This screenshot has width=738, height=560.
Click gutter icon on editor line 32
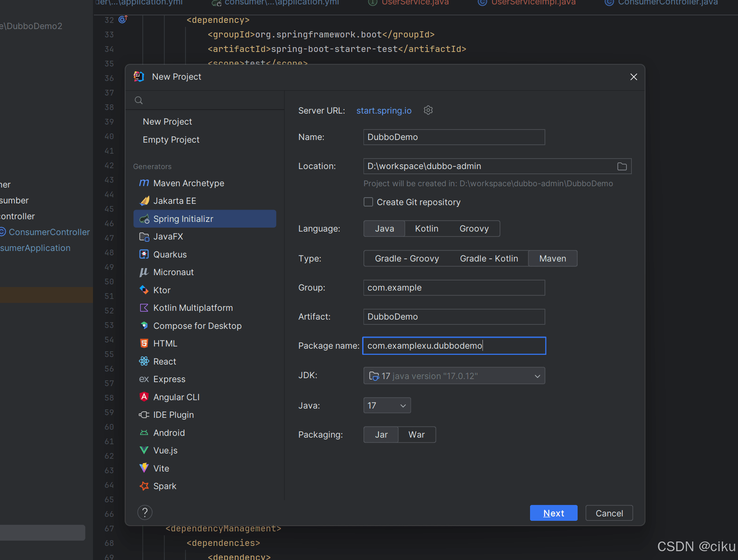coord(123,19)
